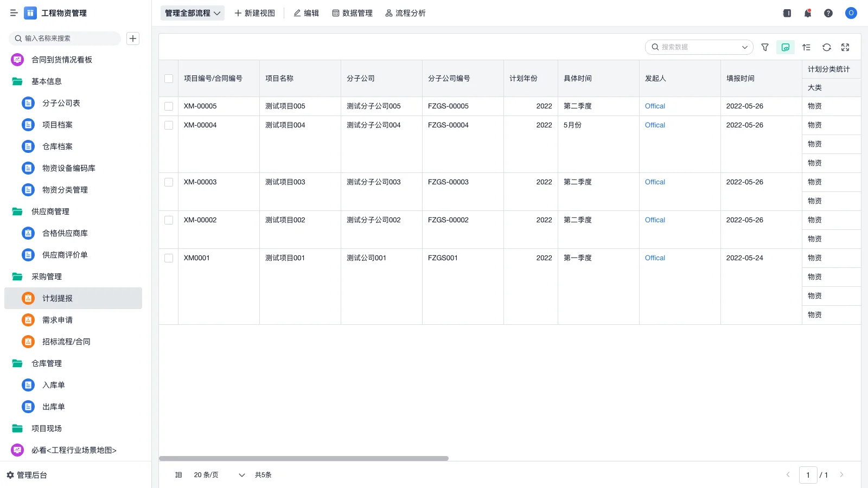The width and height of the screenshot is (868, 488).
Task: Click 新建视图 to create a view
Action: click(x=254, y=13)
